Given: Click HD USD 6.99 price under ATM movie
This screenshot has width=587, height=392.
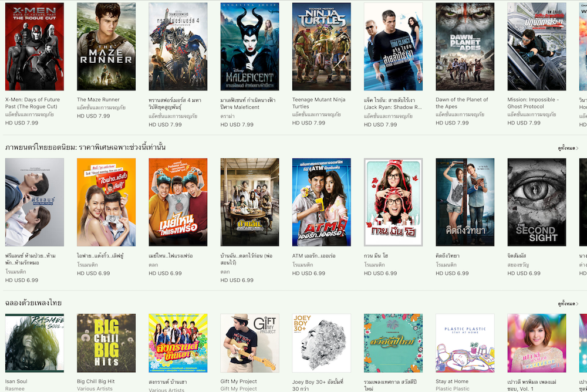Looking at the screenshot, I should tap(309, 273).
